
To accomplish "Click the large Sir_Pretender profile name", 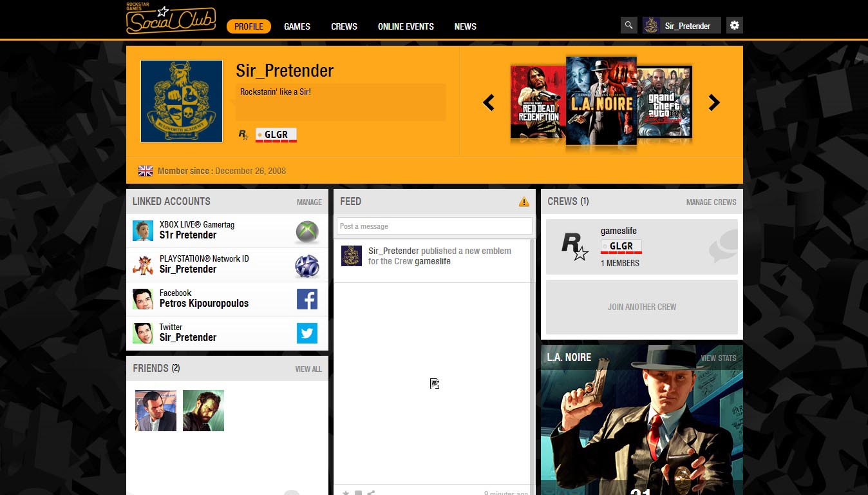I will [x=285, y=70].
